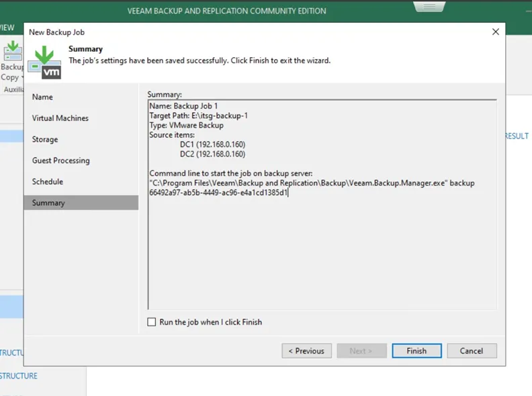
Task: Select the highlighted Summary step
Action: point(48,203)
